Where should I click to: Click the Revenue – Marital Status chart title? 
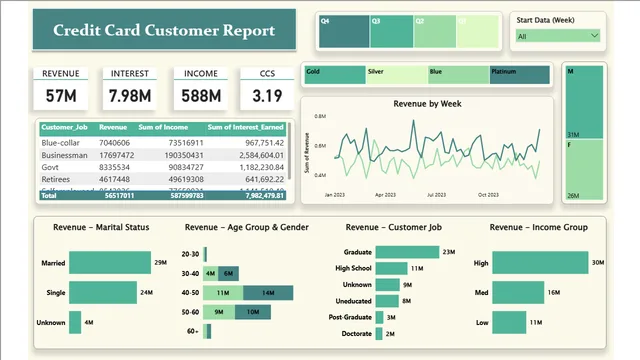point(101,227)
